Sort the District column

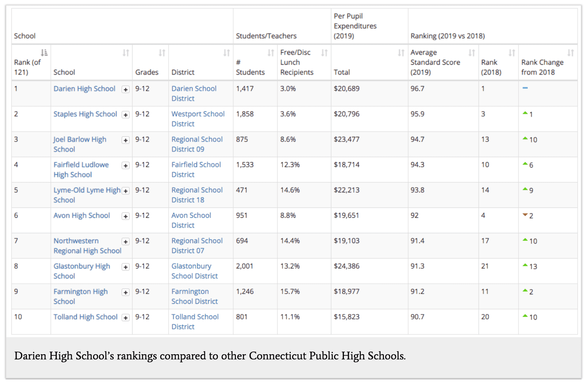click(x=227, y=52)
